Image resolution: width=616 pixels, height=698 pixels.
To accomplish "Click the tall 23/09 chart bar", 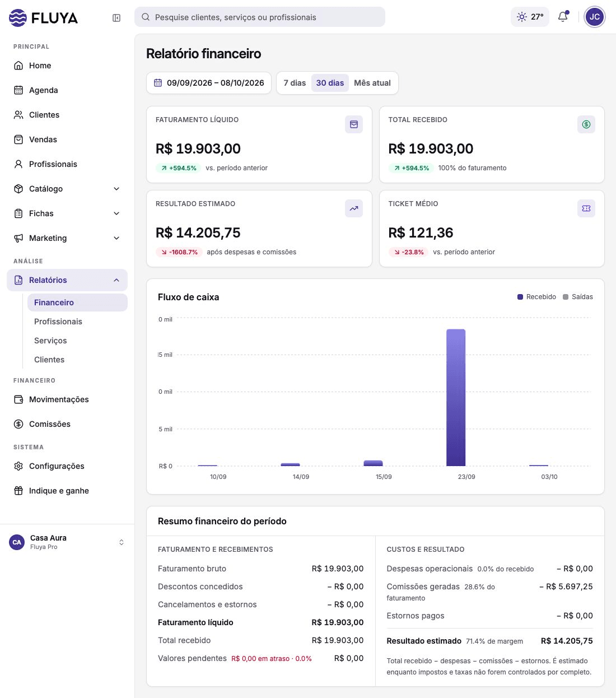I will pos(456,398).
